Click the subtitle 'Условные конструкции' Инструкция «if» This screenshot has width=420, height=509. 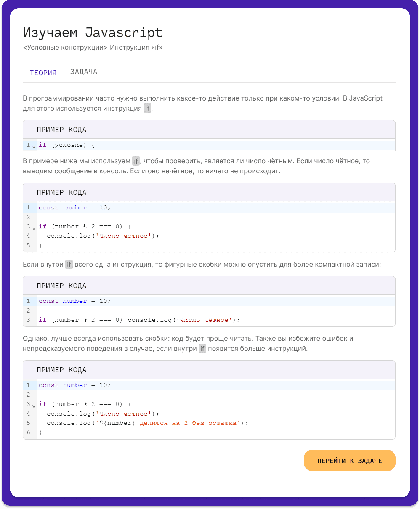[92, 47]
